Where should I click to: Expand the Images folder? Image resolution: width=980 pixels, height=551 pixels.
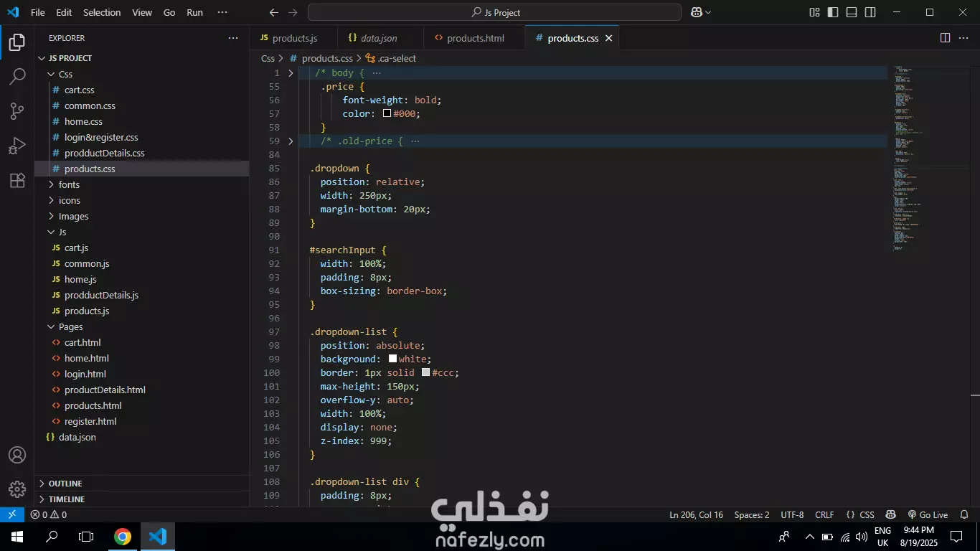coord(142,216)
